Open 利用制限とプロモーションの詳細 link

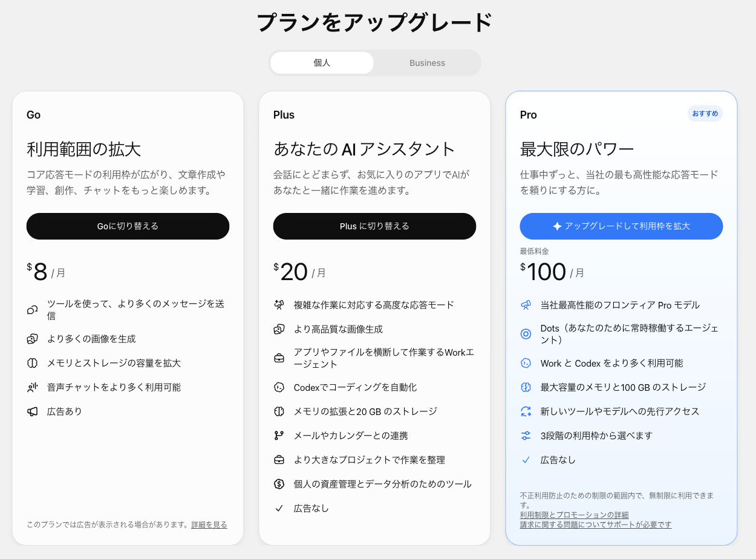574,515
